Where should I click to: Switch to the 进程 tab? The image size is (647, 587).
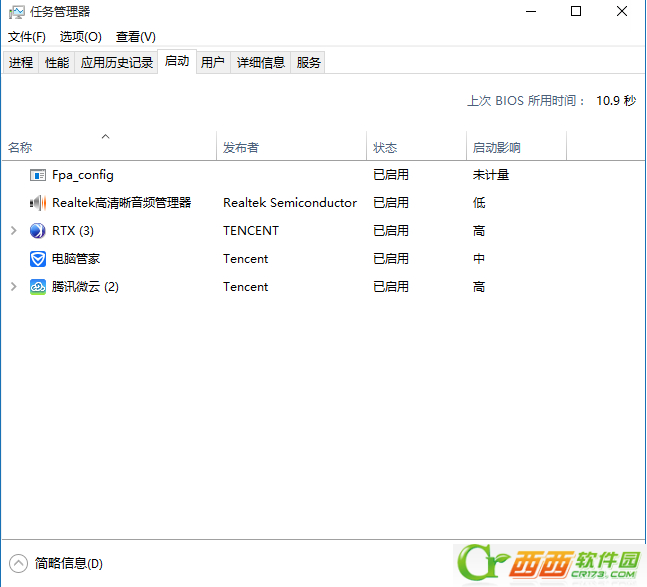(x=21, y=63)
